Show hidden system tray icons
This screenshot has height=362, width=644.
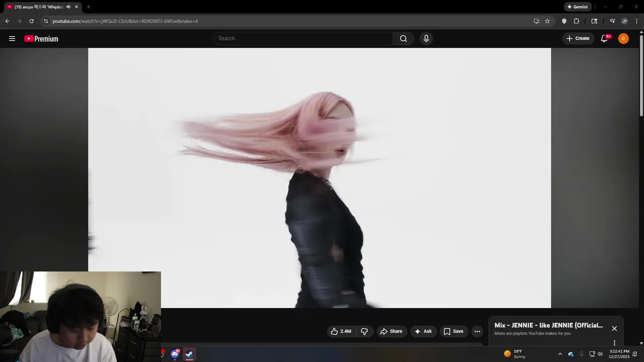560,354
